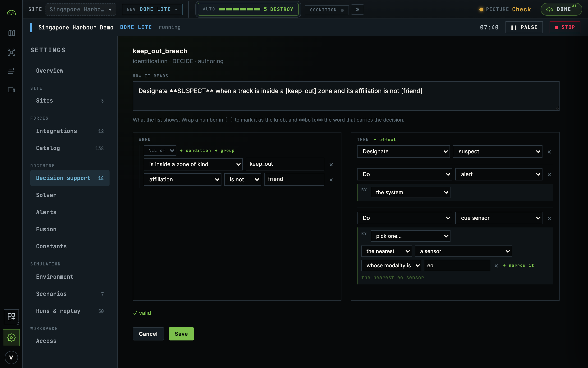
Task: Open the Do dropdown beside alert
Action: coord(404,174)
